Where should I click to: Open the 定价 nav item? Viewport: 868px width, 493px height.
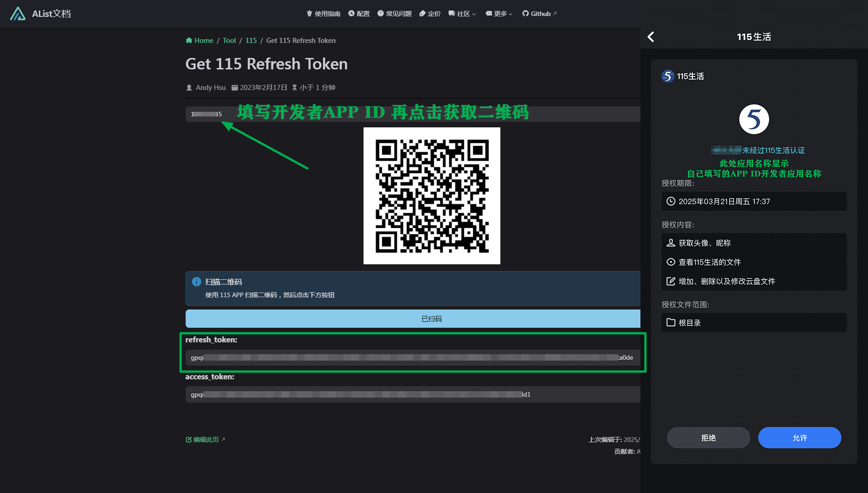point(430,14)
